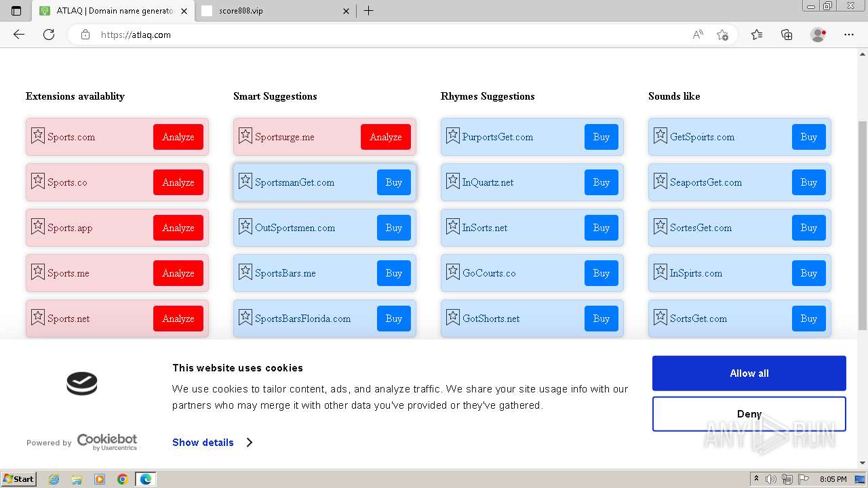Toggle favorite star for InQuartz.net
This screenshot has width=868, height=488.
tap(453, 181)
